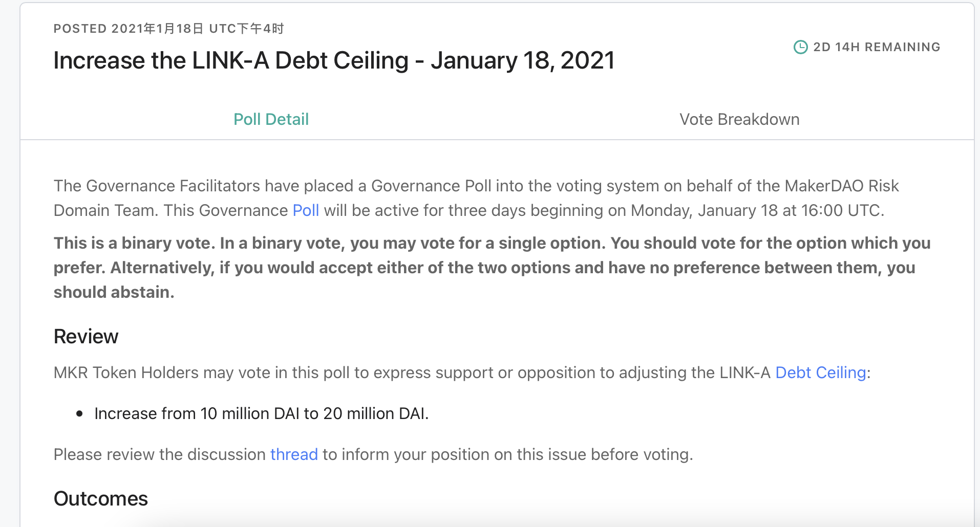Follow the Debt Ceiling link
This screenshot has height=527, width=980.
pos(820,372)
